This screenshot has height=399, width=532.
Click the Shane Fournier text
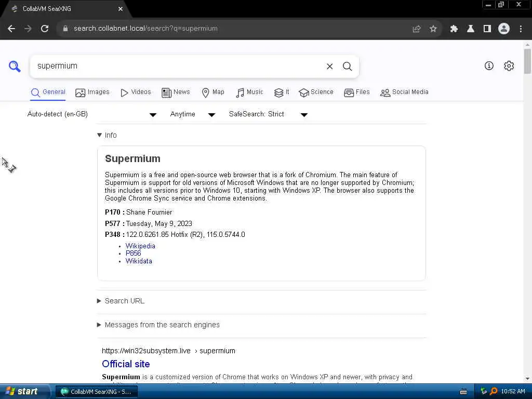coord(149,212)
